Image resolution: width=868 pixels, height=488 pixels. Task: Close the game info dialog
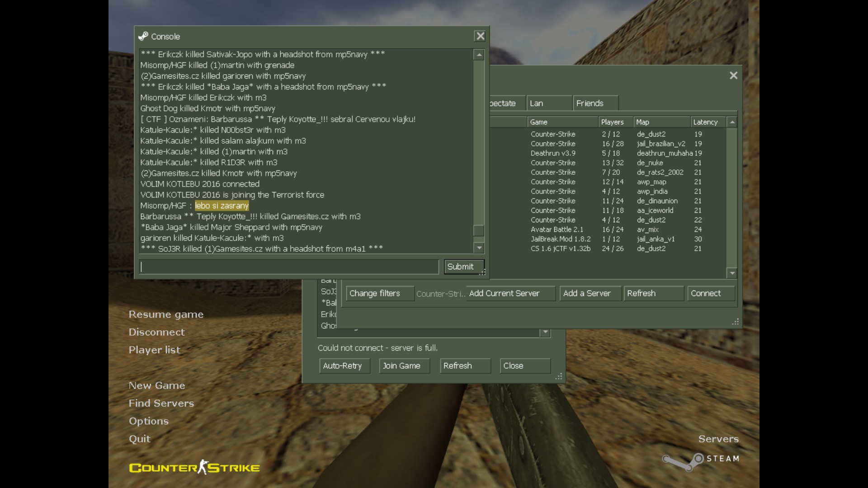[525, 366]
